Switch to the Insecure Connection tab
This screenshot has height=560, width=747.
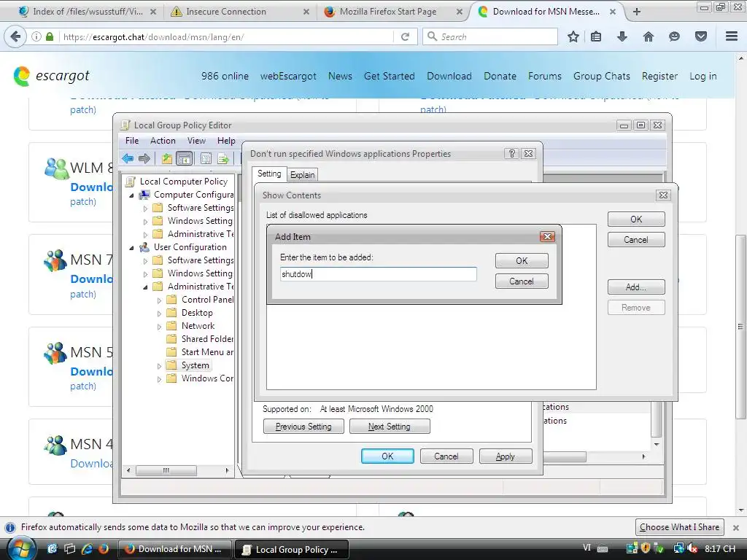pos(226,12)
